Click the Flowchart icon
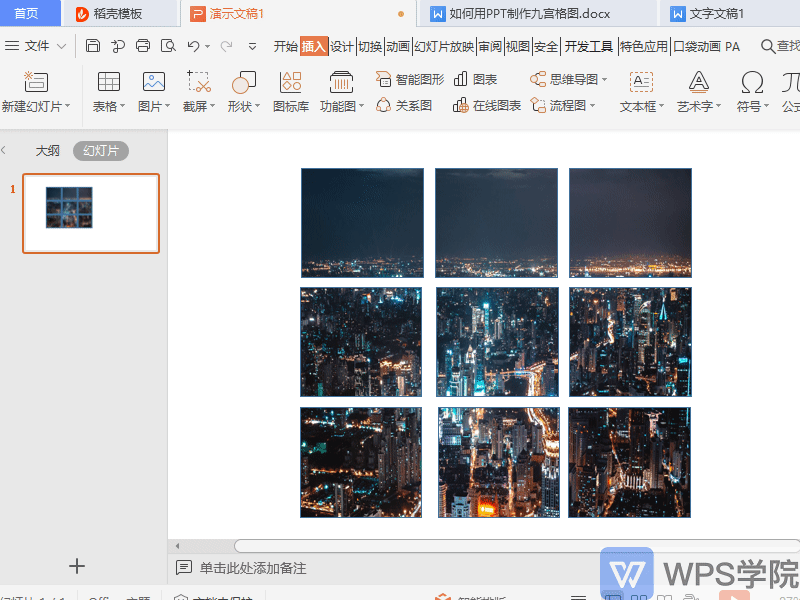800x600 pixels. click(x=538, y=106)
